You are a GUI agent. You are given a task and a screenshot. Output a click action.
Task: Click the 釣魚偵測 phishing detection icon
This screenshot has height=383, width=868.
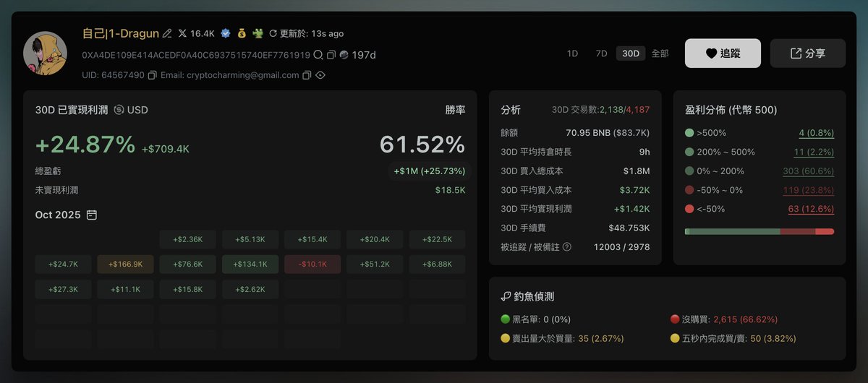pyautogui.click(x=506, y=296)
